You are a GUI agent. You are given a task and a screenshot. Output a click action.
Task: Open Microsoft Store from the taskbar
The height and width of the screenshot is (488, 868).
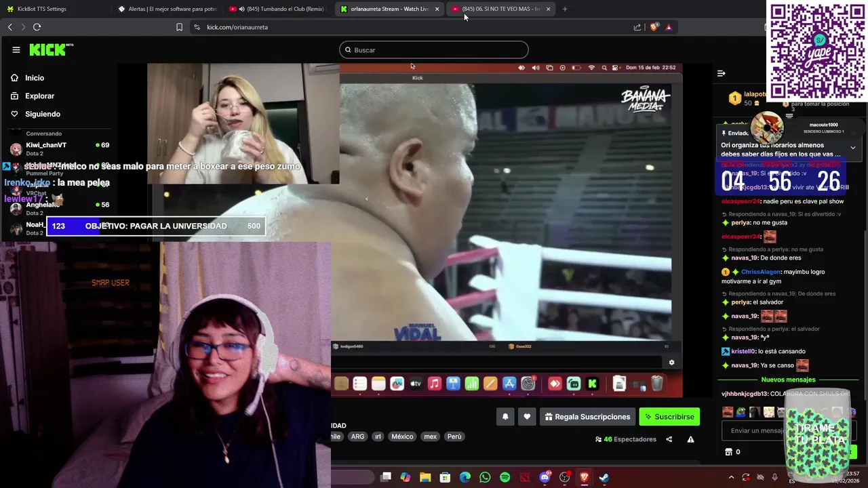(x=445, y=477)
